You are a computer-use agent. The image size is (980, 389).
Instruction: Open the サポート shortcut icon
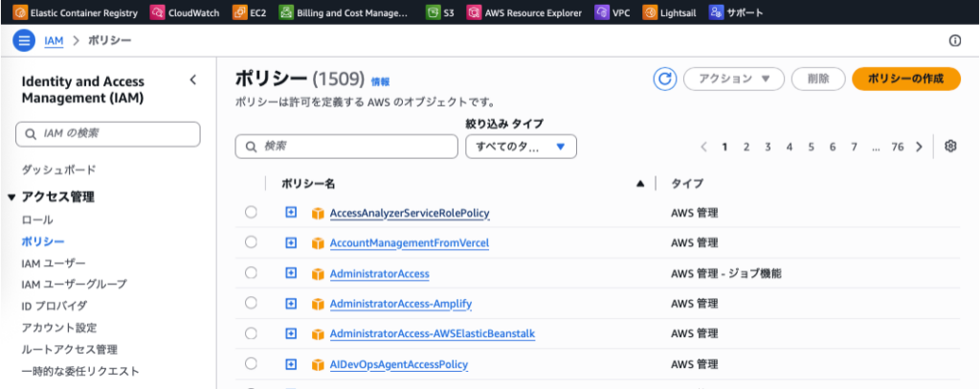tap(716, 11)
